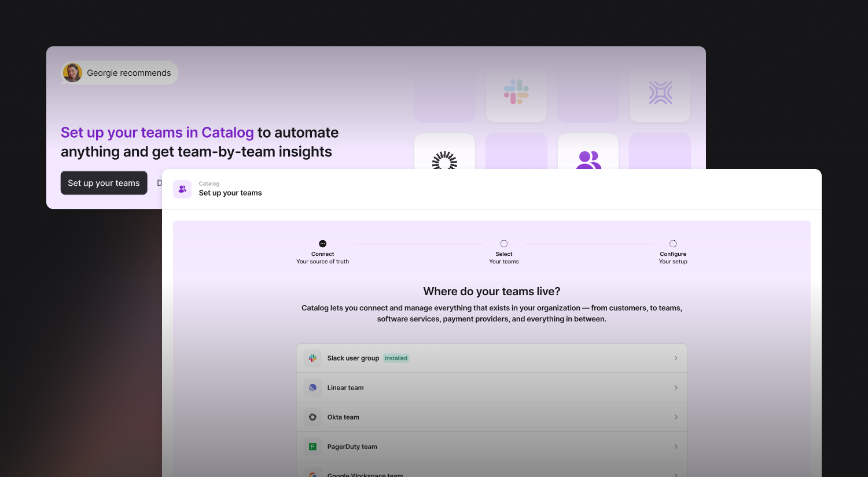The height and width of the screenshot is (477, 868).
Task: Click the Where do your teams live heading
Action: [492, 291]
